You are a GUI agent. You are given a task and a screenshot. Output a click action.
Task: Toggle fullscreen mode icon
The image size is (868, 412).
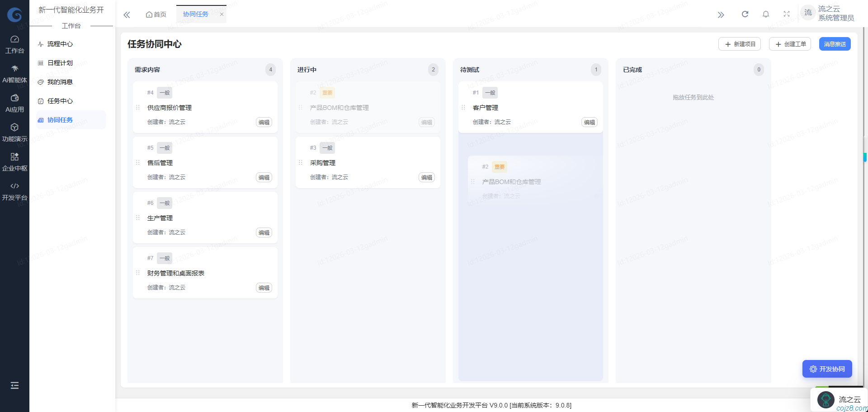click(787, 14)
